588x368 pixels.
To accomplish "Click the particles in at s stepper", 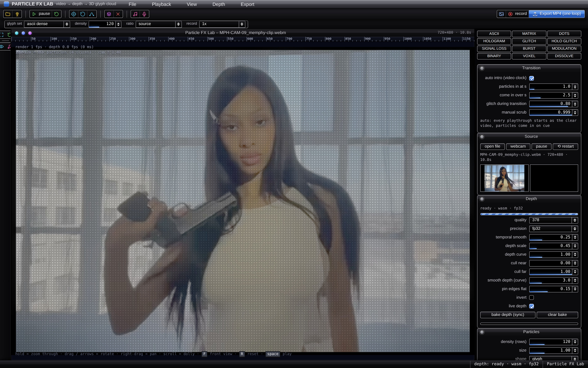I will tap(575, 87).
